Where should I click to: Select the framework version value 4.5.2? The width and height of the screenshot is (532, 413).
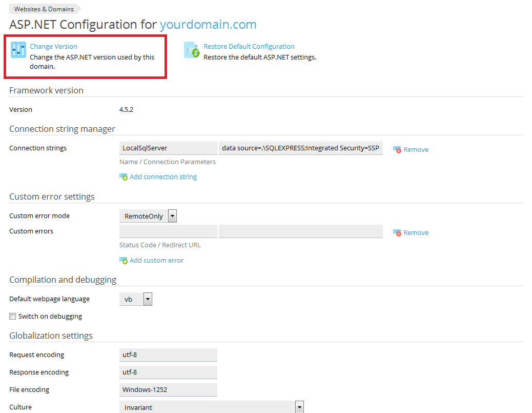[126, 110]
